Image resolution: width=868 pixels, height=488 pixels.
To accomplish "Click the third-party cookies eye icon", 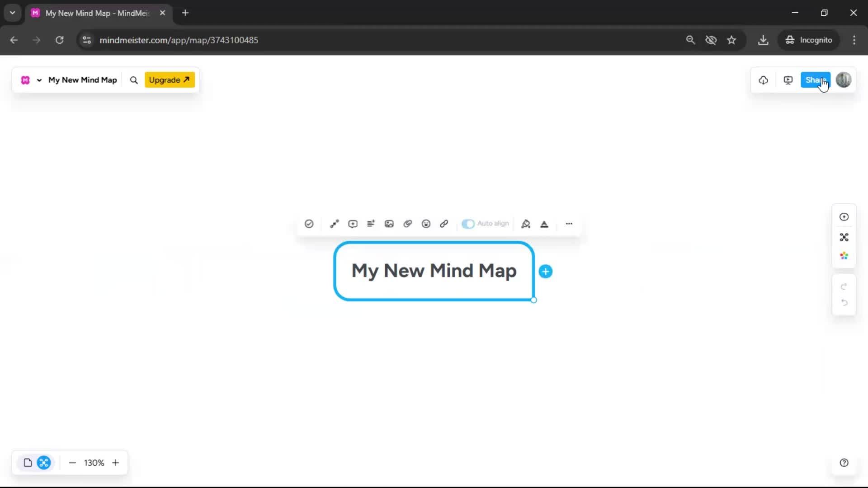I will (x=711, y=40).
